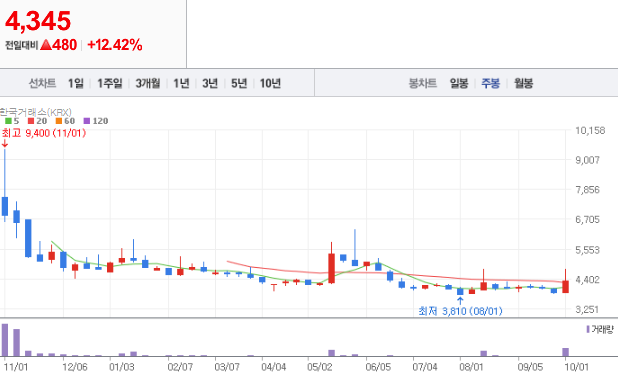This screenshot has width=618, height=380.
Task: Click the current price 4,345
Action: tap(38, 21)
